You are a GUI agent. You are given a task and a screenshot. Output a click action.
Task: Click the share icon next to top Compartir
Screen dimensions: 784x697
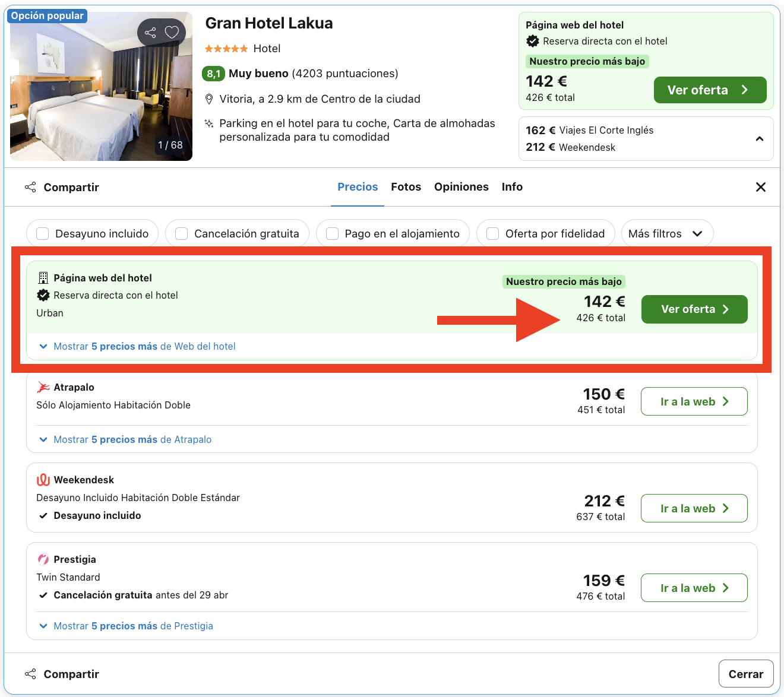pos(30,187)
